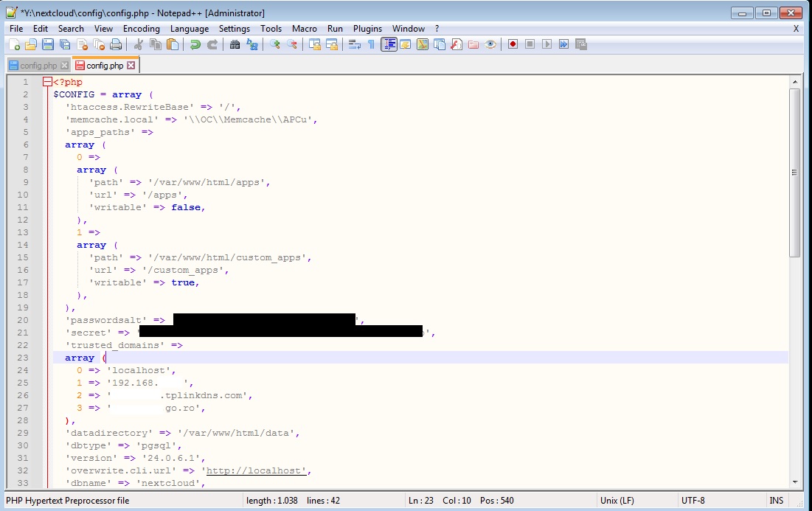This screenshot has height=511, width=812.
Task: Open the Encoding menu
Action: pos(142,29)
